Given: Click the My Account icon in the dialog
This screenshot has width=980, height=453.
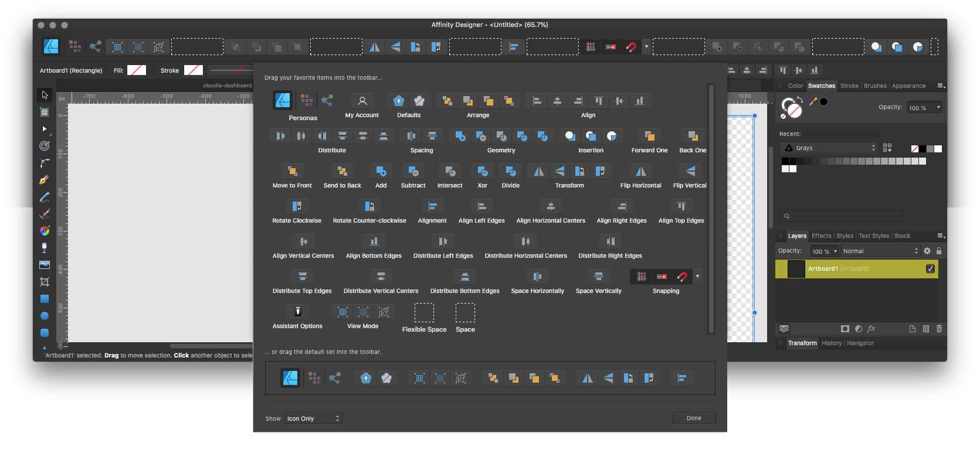Looking at the screenshot, I should pyautogui.click(x=362, y=101).
